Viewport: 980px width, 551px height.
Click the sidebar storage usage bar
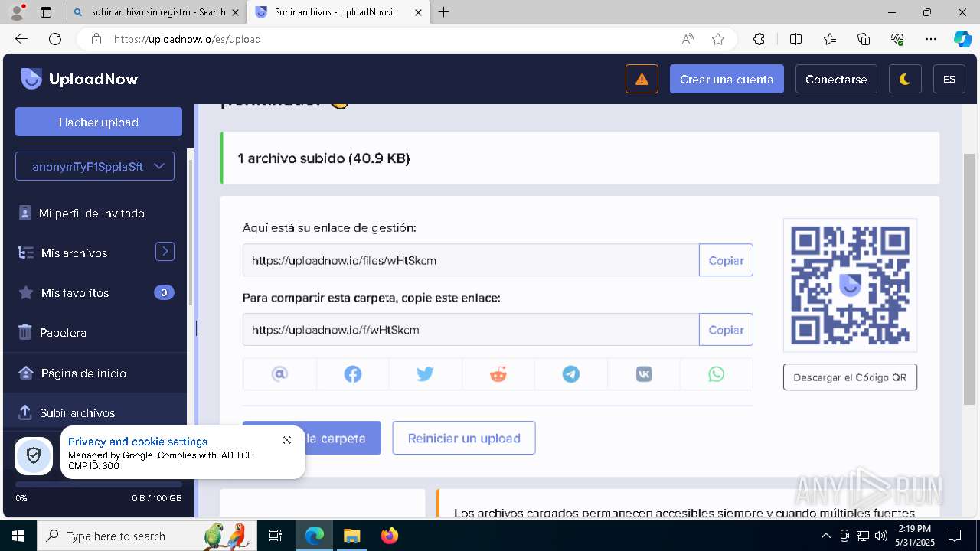click(x=99, y=484)
